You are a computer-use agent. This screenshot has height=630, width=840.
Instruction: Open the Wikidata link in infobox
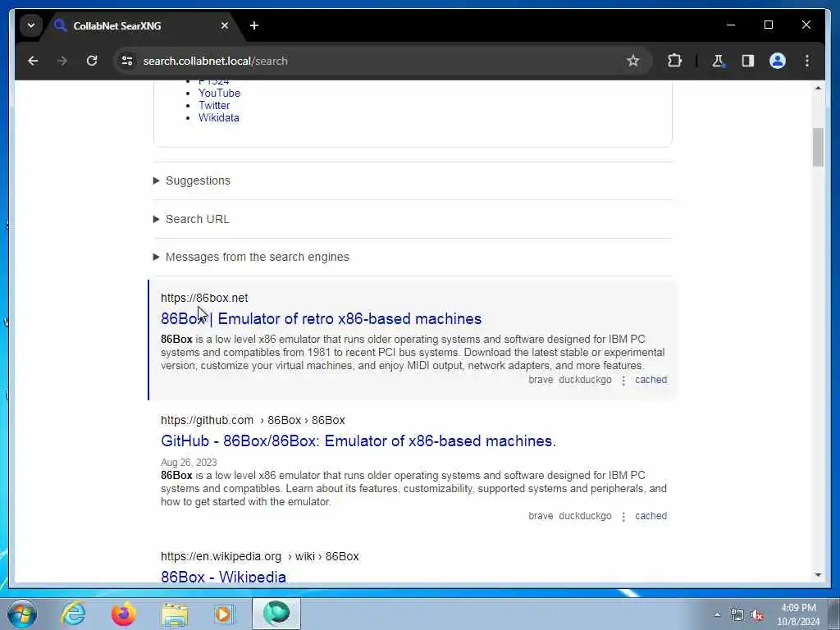click(x=218, y=118)
